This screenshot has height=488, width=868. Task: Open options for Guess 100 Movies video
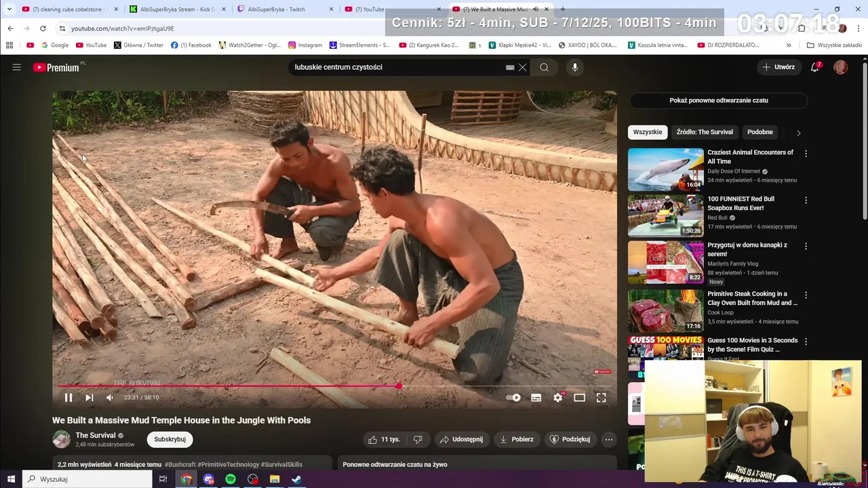click(806, 342)
